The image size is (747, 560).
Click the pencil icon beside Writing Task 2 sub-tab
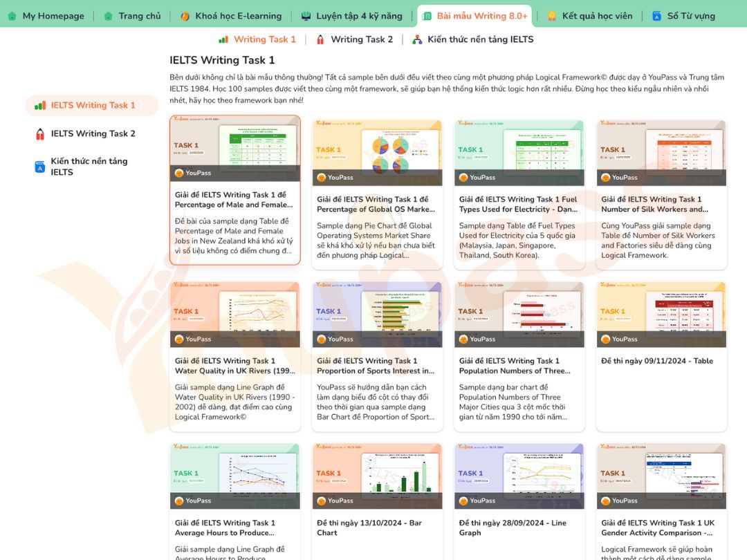[x=321, y=39]
